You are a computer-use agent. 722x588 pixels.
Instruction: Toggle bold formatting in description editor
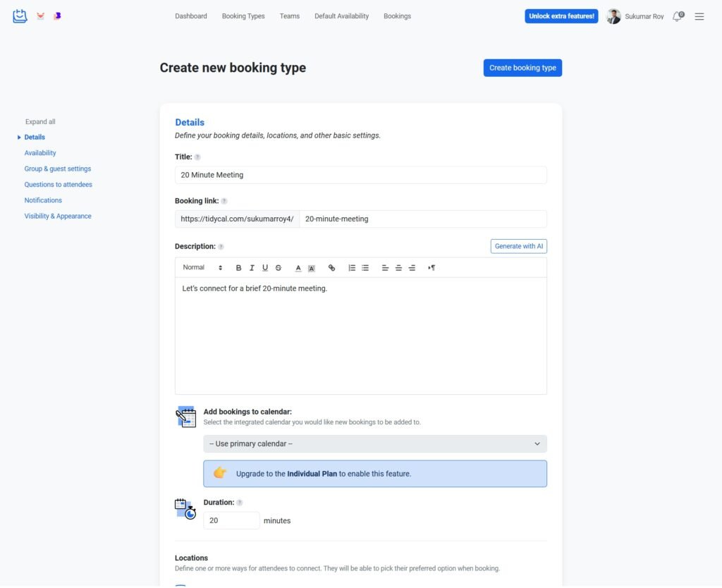(238, 268)
